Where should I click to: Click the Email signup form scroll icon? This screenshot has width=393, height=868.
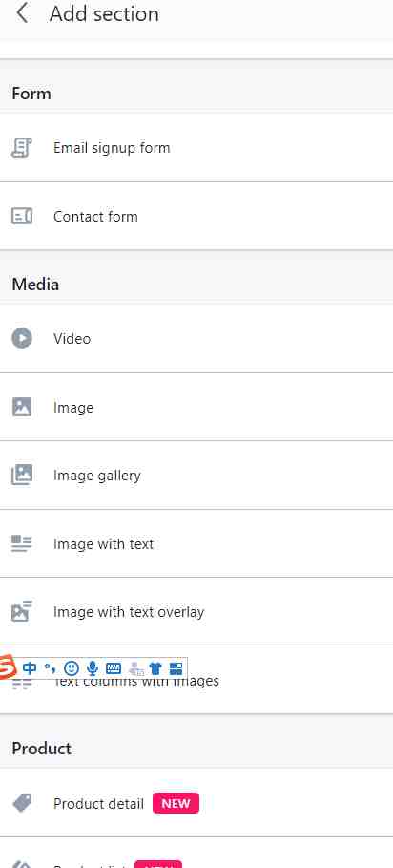[x=22, y=148]
